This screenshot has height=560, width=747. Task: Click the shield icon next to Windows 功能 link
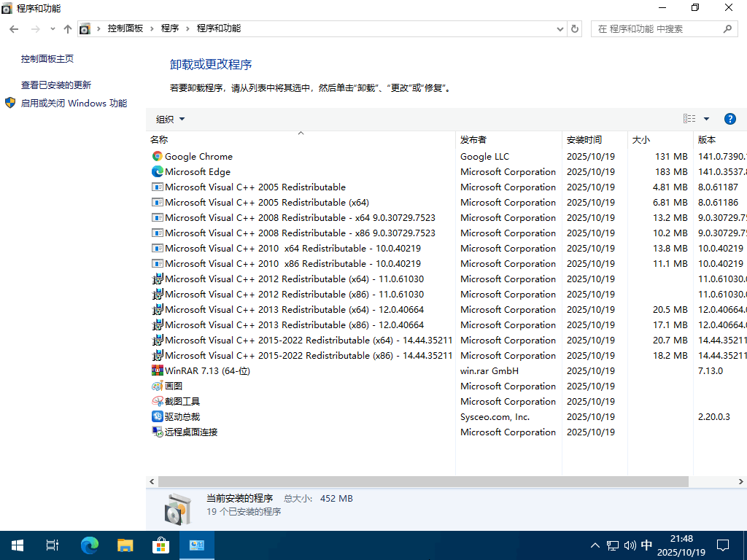[x=9, y=103]
